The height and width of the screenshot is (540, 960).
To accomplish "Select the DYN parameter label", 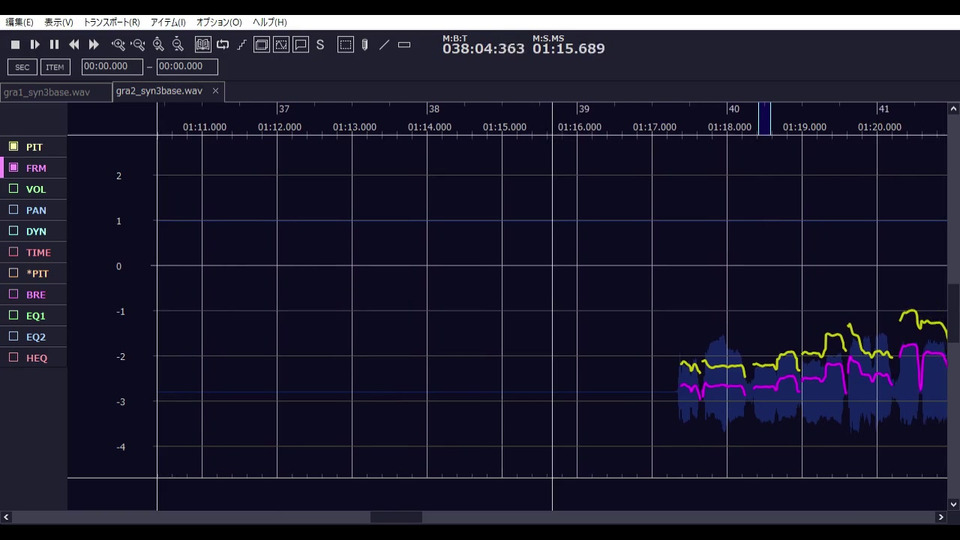I will pos(36,231).
